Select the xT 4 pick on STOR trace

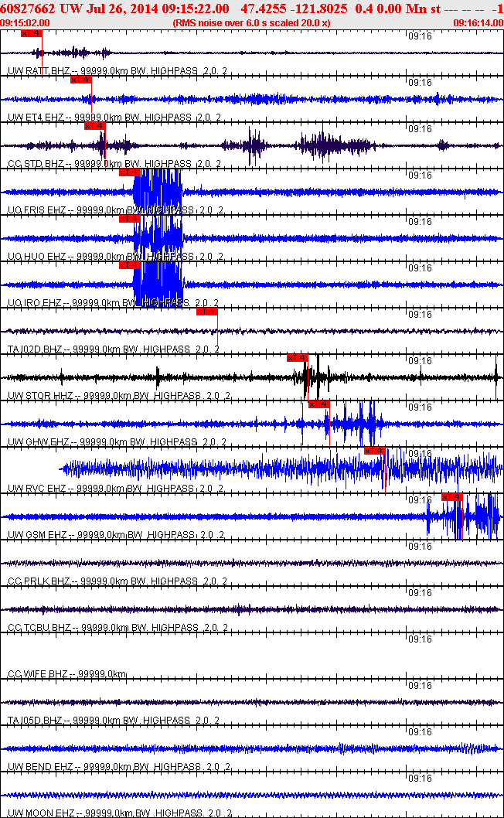[298, 358]
